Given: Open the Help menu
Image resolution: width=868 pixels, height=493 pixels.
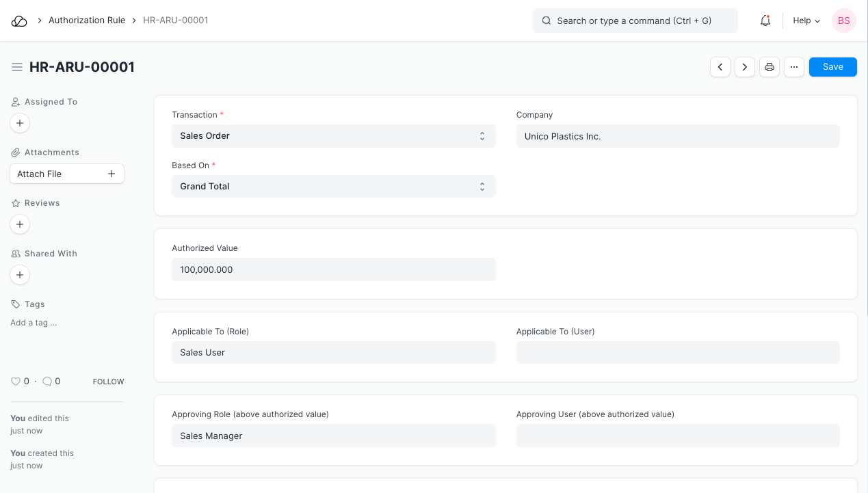Looking at the screenshot, I should coord(806,21).
